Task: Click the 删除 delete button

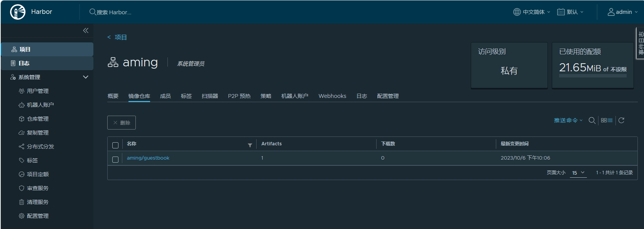Action: [x=122, y=123]
